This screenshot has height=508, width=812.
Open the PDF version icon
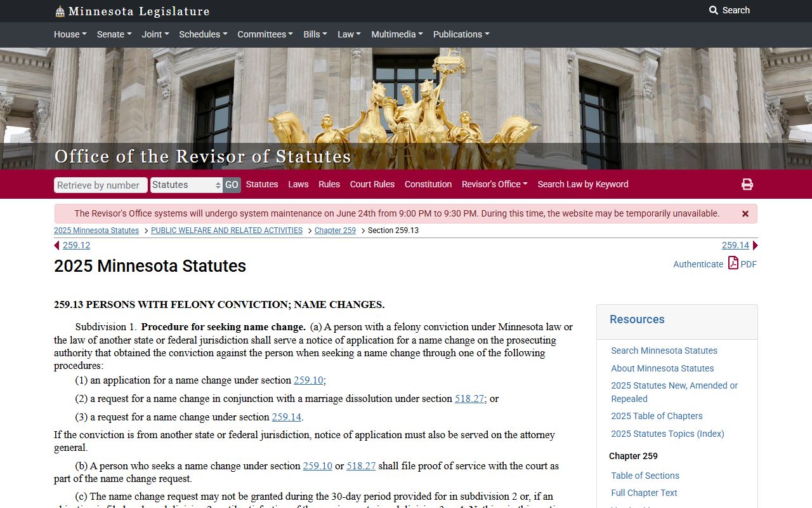click(733, 263)
